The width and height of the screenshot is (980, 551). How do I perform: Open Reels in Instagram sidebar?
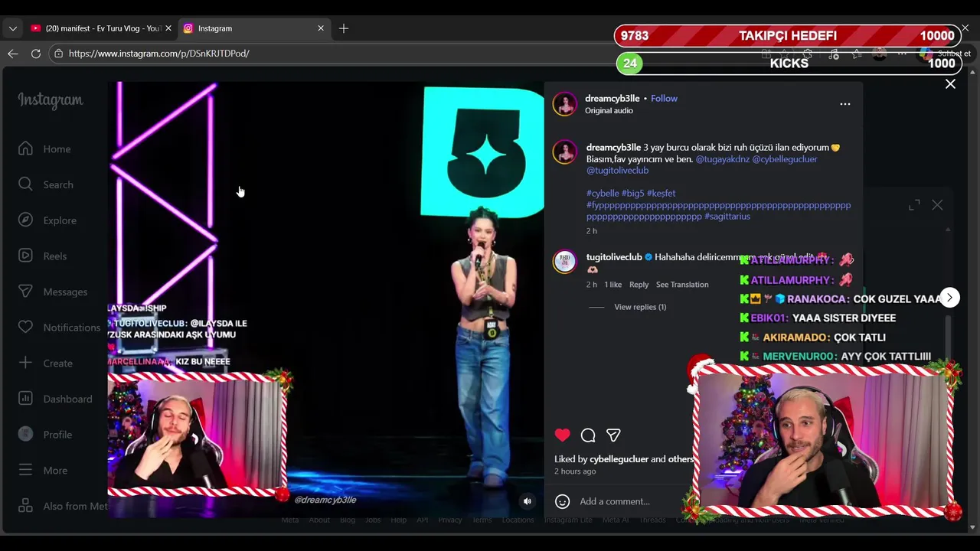coord(43,256)
